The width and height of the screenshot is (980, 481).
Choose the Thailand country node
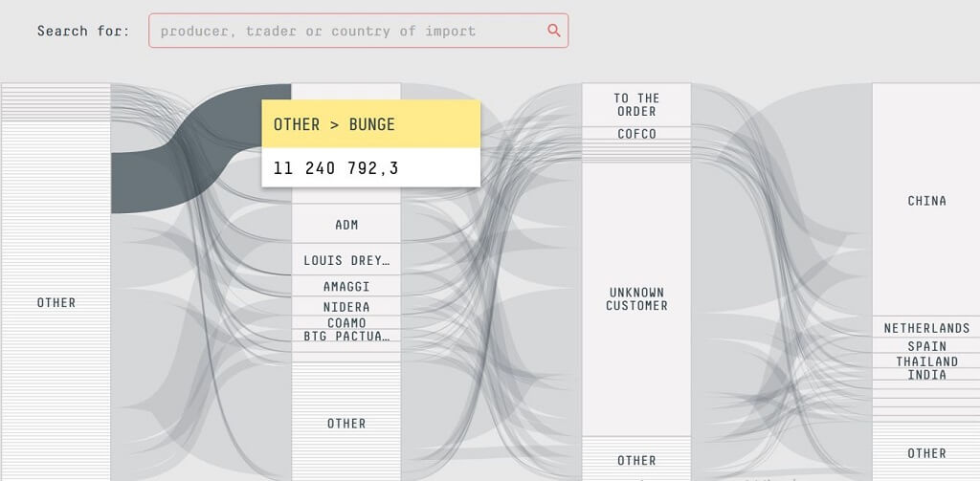click(925, 361)
